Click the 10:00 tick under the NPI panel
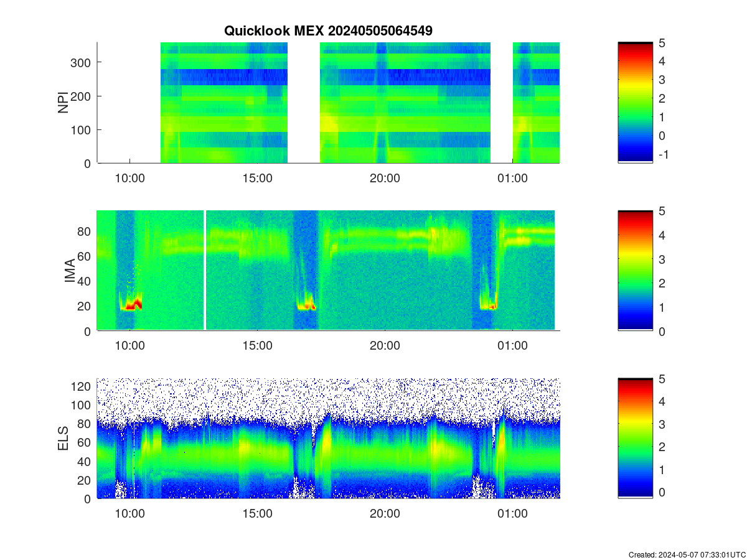Screen dimensions: 747x560 (129, 178)
